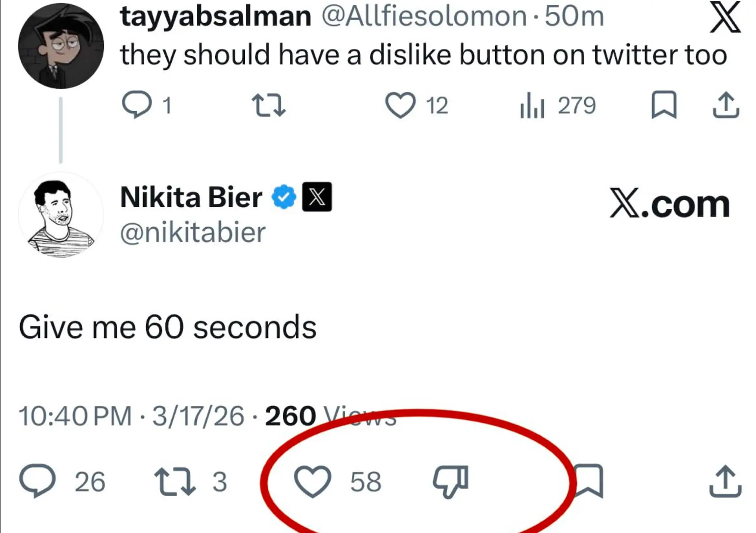Click the tayyabsalman display name
Screen dimensions: 756x533
click(x=216, y=17)
